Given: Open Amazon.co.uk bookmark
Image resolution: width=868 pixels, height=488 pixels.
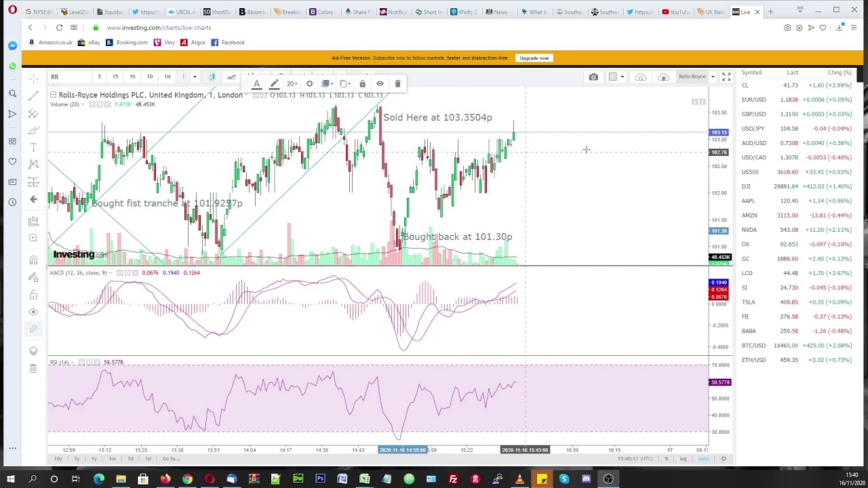Looking at the screenshot, I should pyautogui.click(x=50, y=43).
